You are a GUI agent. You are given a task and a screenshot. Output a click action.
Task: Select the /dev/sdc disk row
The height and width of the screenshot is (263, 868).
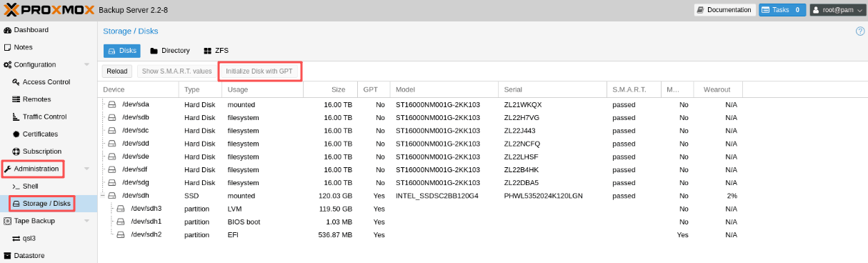[x=483, y=130]
